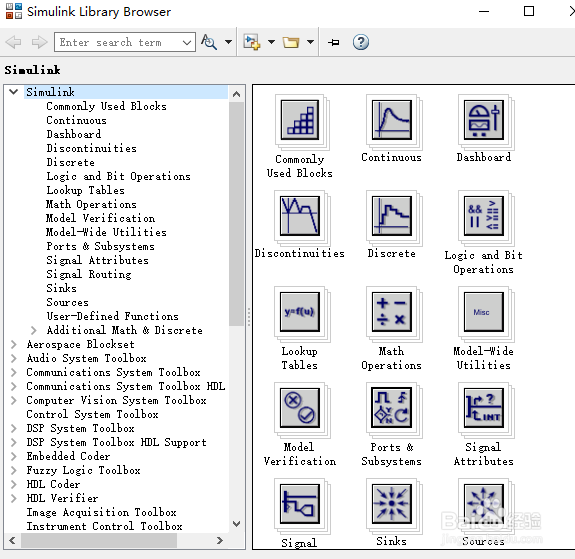Screen dimensions: 575x559
Task: Open the Dashboard library icon
Action: point(484,120)
